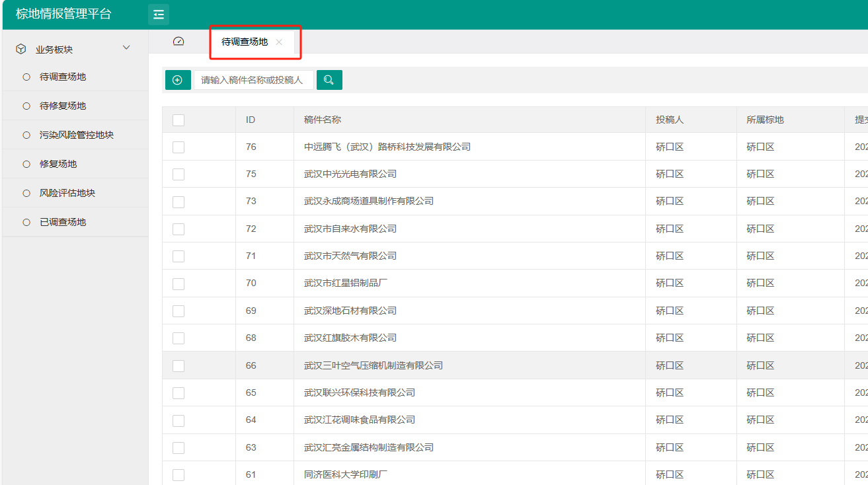Select checkbox for 武汉市自来水有限公司 row
The height and width of the screenshot is (485, 868).
(x=178, y=229)
